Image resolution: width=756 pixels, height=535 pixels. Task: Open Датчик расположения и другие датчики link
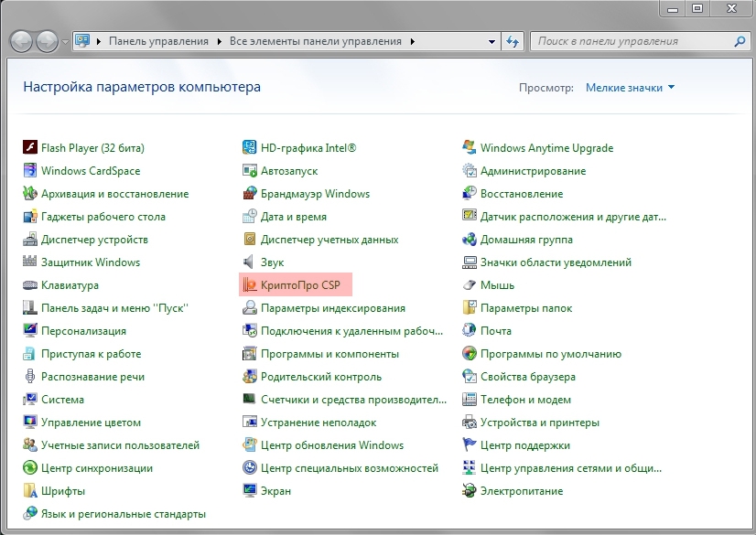pos(573,216)
